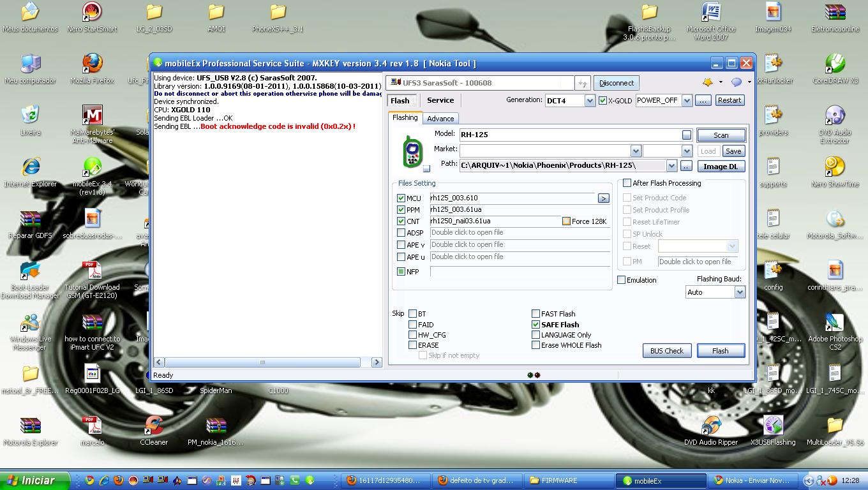
Task: Open dropdown arrow beside star icon
Action: pos(721,82)
